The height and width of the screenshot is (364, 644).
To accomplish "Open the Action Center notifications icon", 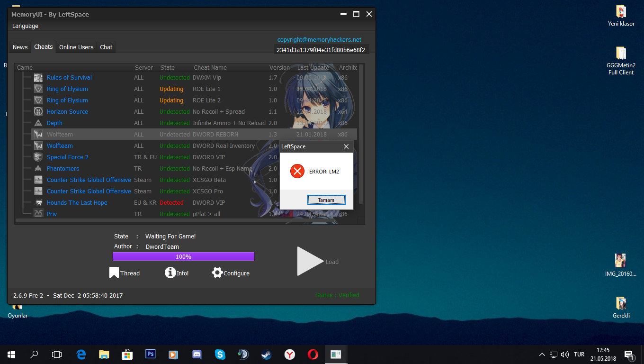I will (629, 355).
